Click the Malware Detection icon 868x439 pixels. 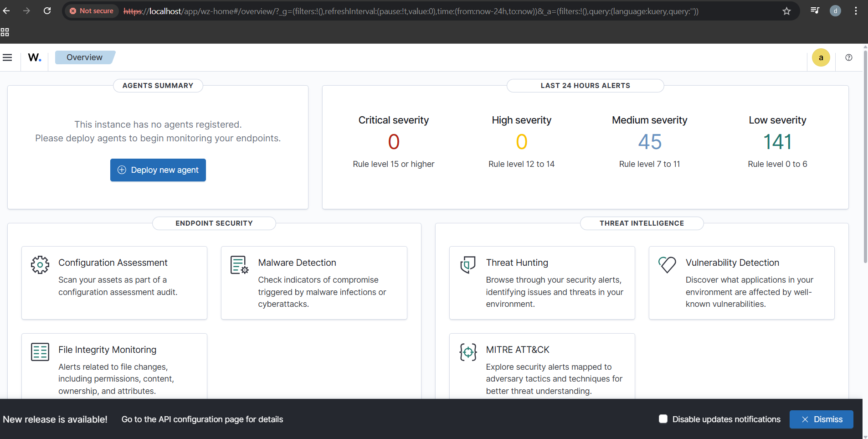[239, 264]
